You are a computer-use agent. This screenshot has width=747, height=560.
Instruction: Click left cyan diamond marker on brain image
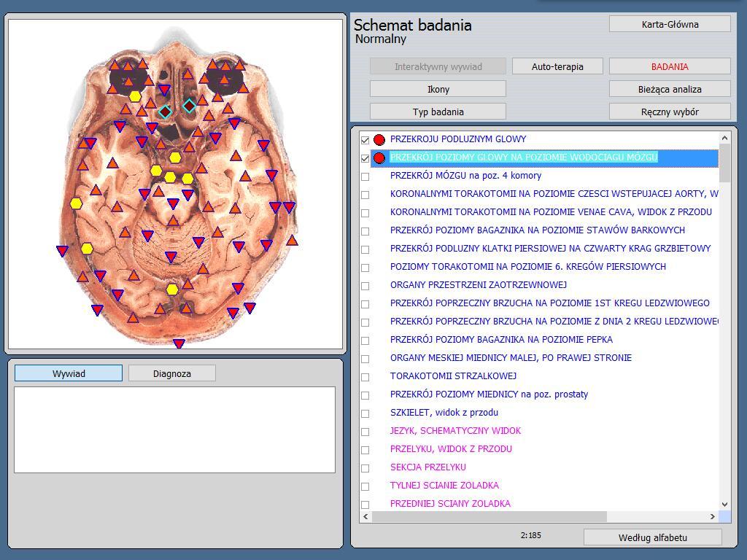point(165,112)
